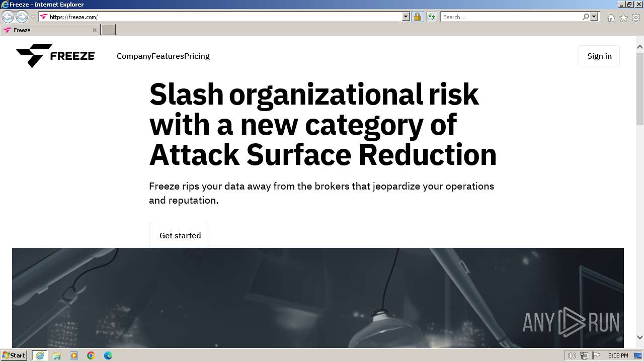Open Internet Explorer in the taskbar
Screen dimensions: 644x362
click(40, 355)
